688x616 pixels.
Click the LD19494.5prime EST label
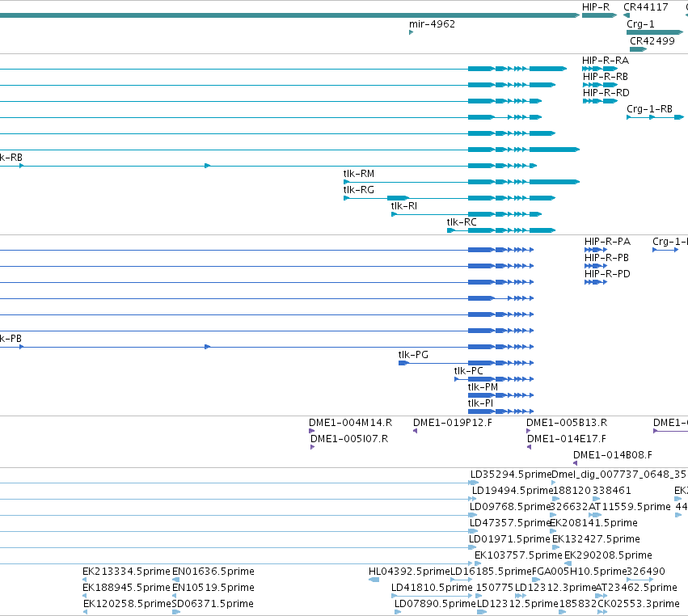tap(513, 491)
